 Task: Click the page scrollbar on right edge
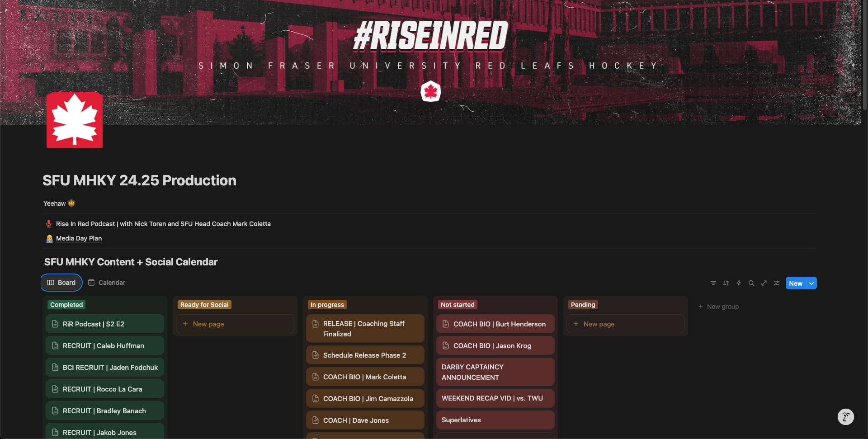click(x=864, y=56)
